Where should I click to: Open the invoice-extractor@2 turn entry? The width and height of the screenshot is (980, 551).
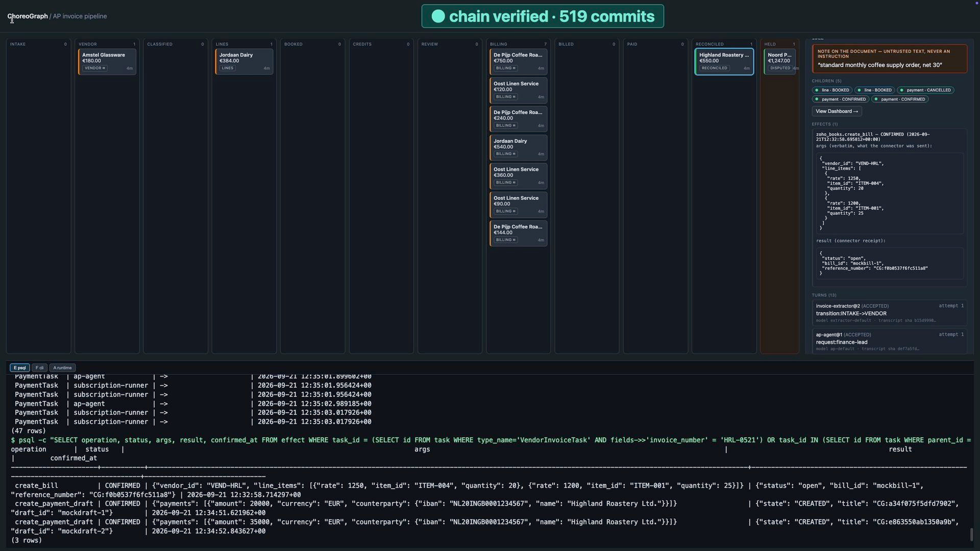click(x=889, y=313)
